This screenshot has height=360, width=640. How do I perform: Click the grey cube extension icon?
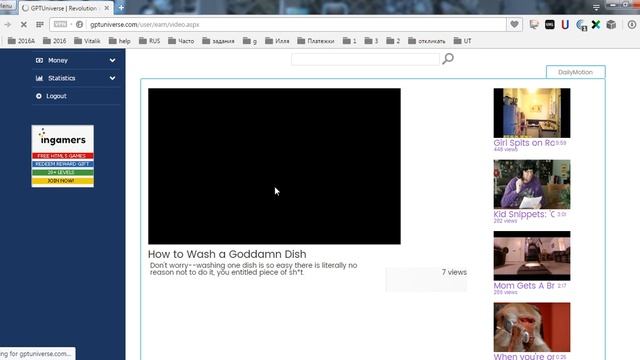(611, 24)
